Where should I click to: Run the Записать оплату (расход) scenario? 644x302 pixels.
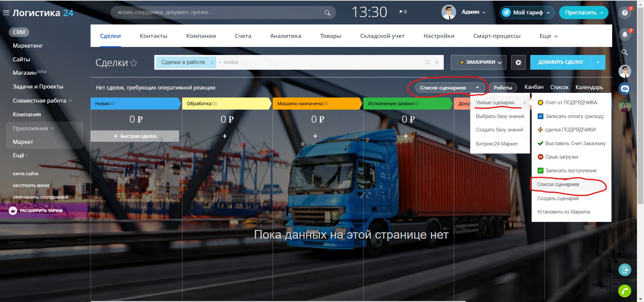(571, 116)
